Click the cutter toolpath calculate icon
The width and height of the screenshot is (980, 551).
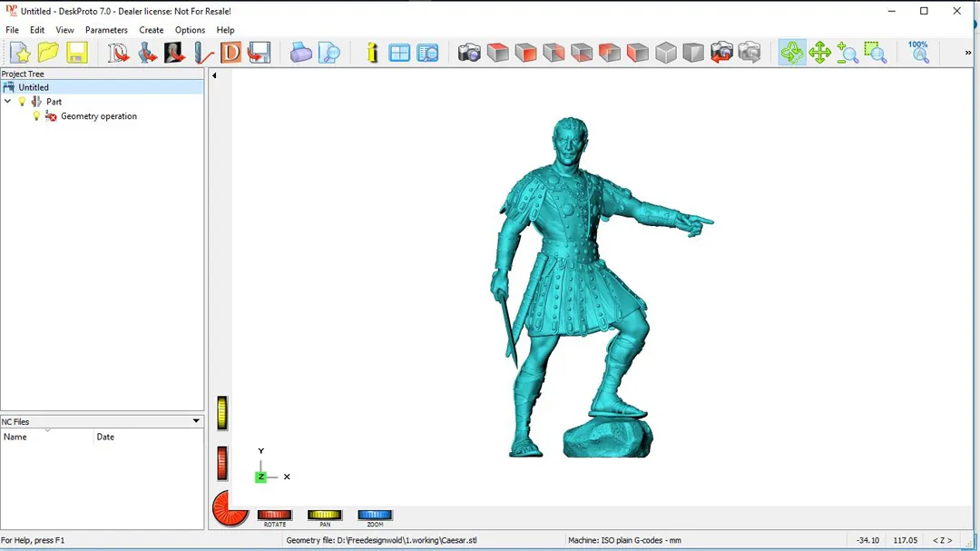203,53
